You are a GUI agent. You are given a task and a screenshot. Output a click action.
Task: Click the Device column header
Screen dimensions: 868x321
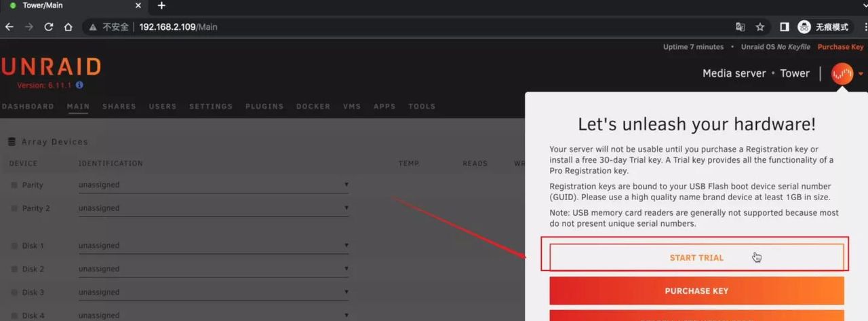(x=24, y=164)
